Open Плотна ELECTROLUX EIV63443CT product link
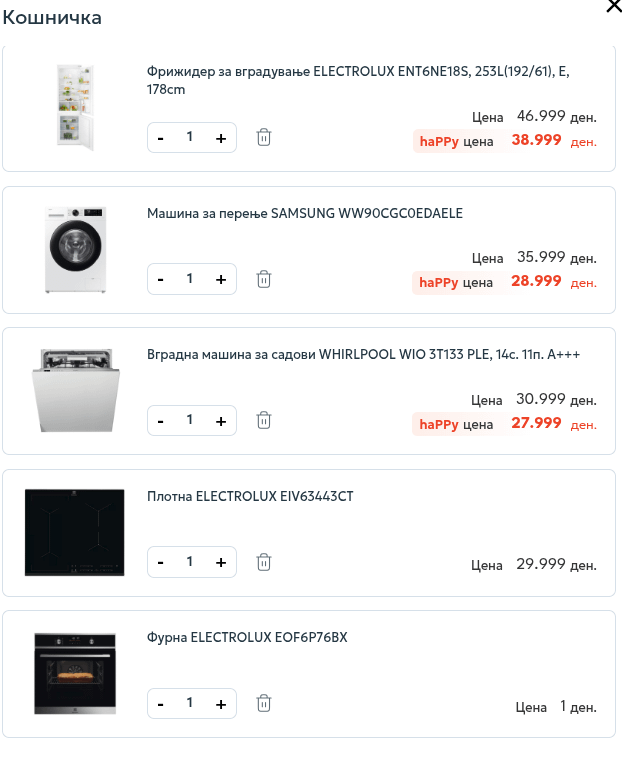Image resolution: width=622 pixels, height=757 pixels. [x=250, y=496]
